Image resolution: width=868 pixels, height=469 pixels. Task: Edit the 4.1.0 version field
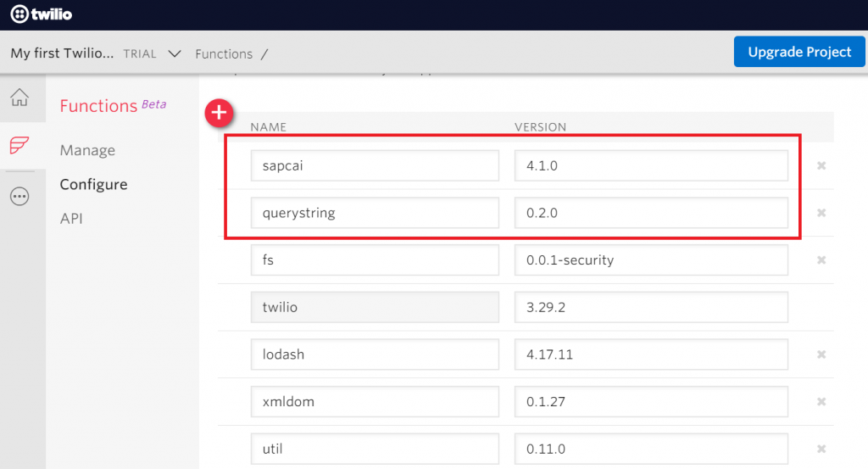coord(651,165)
